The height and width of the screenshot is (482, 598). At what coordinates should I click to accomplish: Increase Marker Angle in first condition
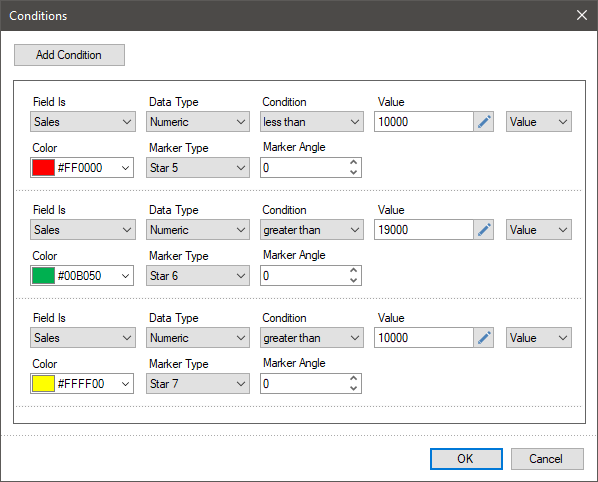354,162
